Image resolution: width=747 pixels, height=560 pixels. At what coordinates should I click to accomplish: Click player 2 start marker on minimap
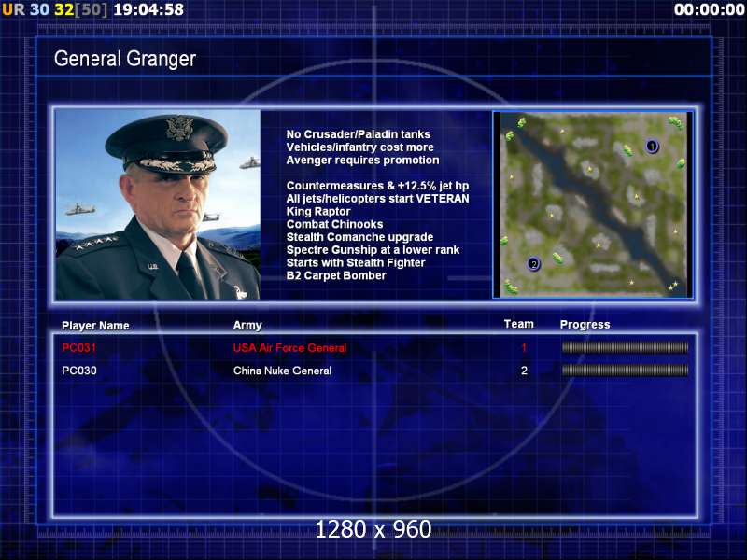(x=533, y=264)
